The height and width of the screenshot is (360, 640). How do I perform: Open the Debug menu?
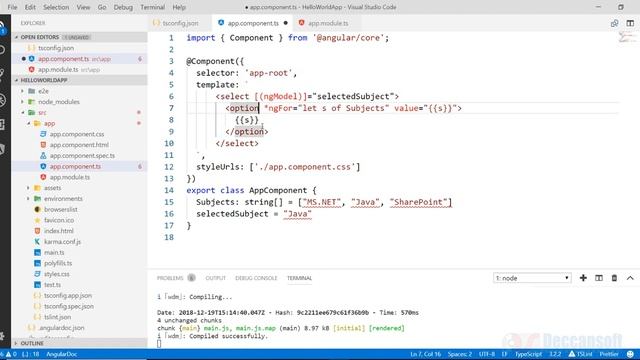[x=123, y=7]
